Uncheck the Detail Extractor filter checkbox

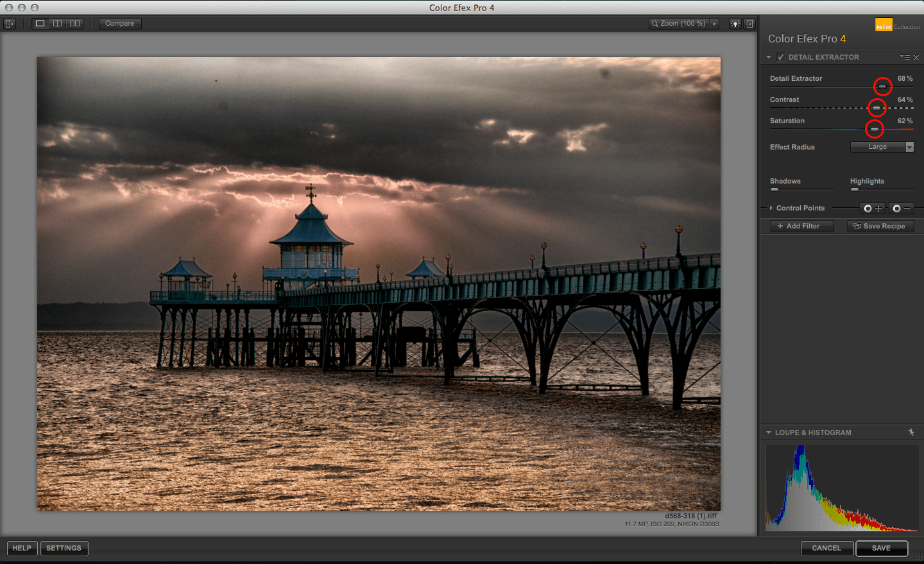coord(781,57)
